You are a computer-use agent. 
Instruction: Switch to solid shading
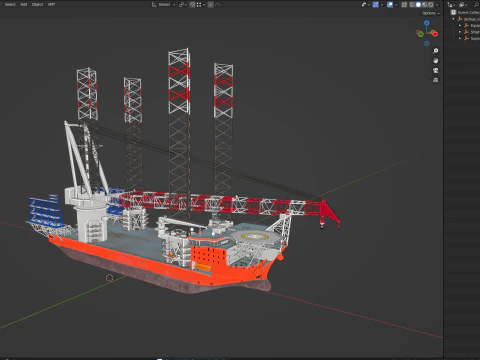(418, 5)
